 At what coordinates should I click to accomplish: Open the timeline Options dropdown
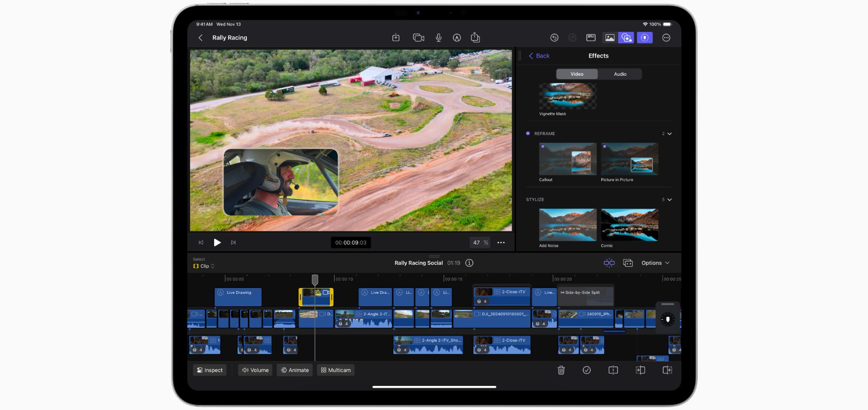(x=655, y=263)
